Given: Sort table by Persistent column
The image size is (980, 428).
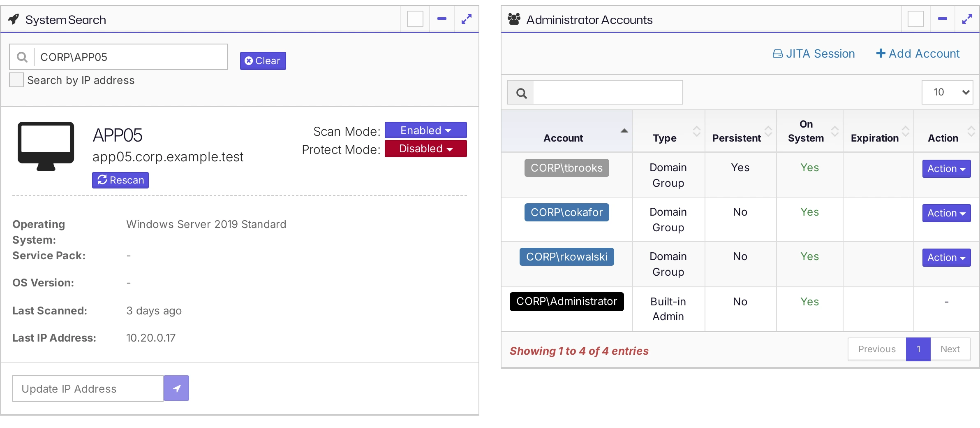Looking at the screenshot, I should [x=768, y=132].
